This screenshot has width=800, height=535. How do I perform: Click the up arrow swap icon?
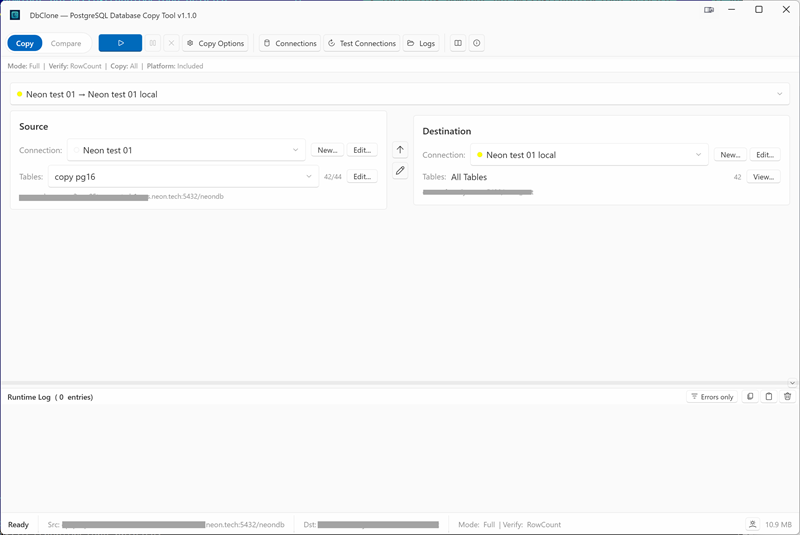400,150
